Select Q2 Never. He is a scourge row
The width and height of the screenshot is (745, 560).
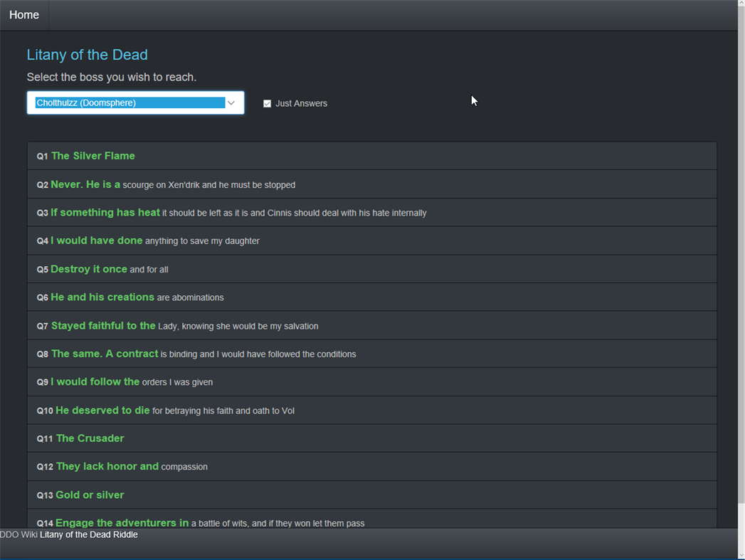click(372, 184)
